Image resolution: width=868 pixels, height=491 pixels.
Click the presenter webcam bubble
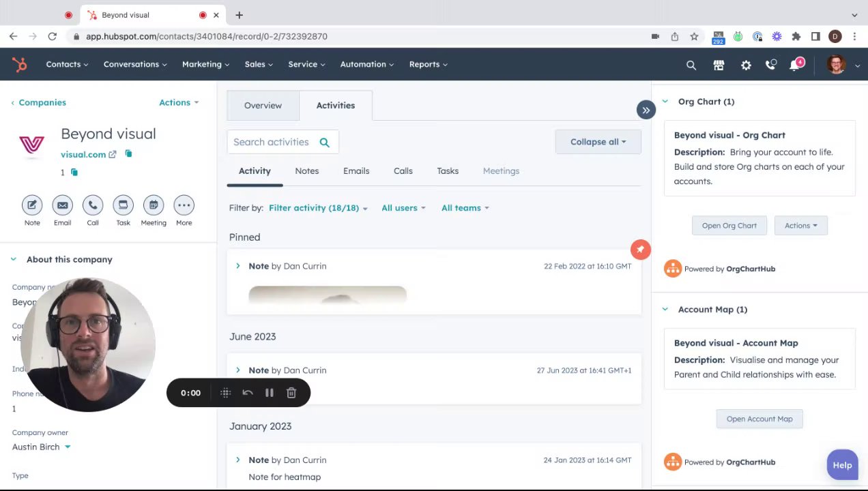[88, 344]
